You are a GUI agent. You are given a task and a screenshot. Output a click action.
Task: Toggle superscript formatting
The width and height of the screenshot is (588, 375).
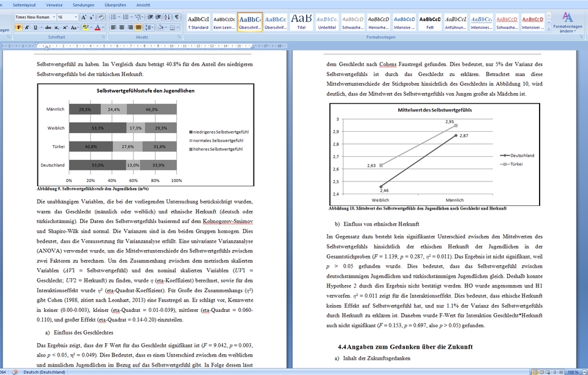(65, 28)
